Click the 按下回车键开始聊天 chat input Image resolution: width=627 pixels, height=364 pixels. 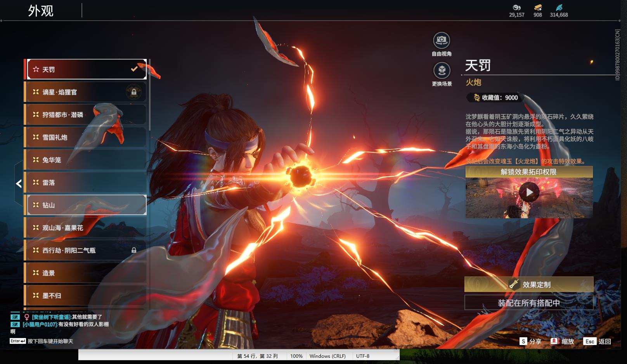pyautogui.click(x=50, y=341)
